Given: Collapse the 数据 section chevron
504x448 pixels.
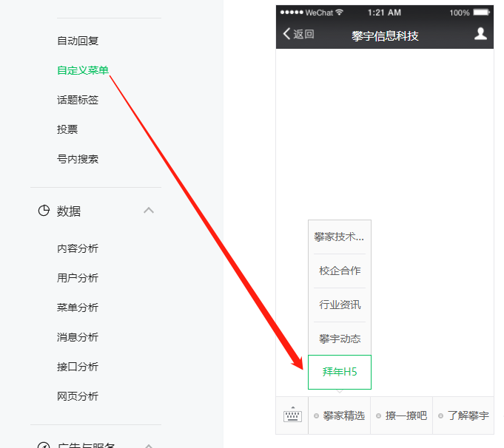Looking at the screenshot, I should point(149,211).
